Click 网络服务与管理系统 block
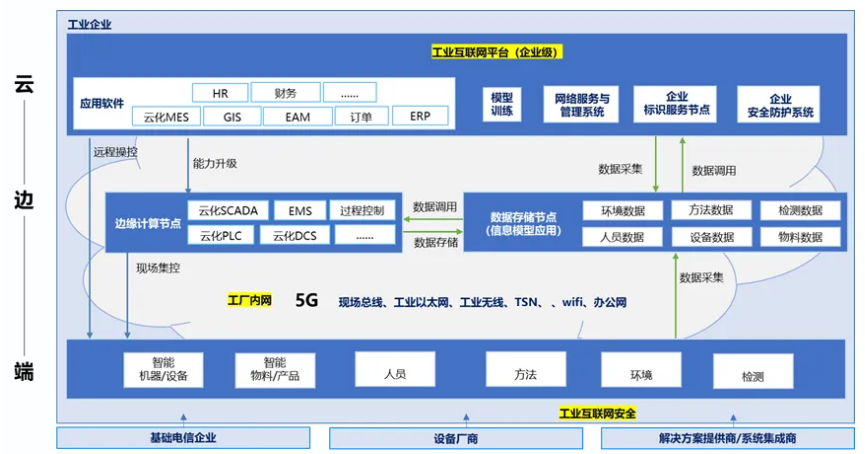 pyautogui.click(x=580, y=105)
